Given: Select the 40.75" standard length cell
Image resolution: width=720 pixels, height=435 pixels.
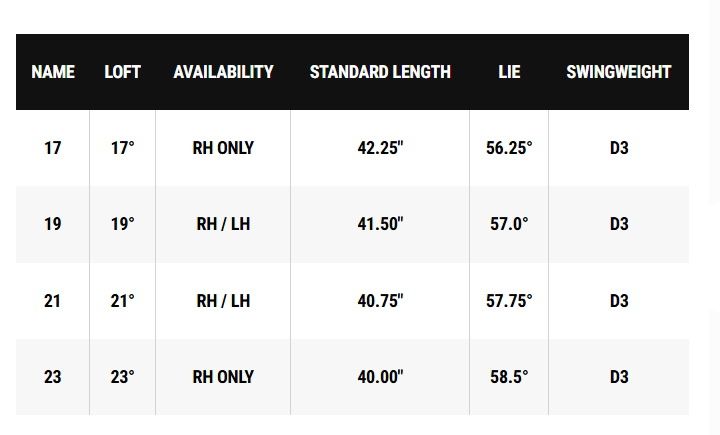Looking at the screenshot, I should pyautogui.click(x=380, y=301).
